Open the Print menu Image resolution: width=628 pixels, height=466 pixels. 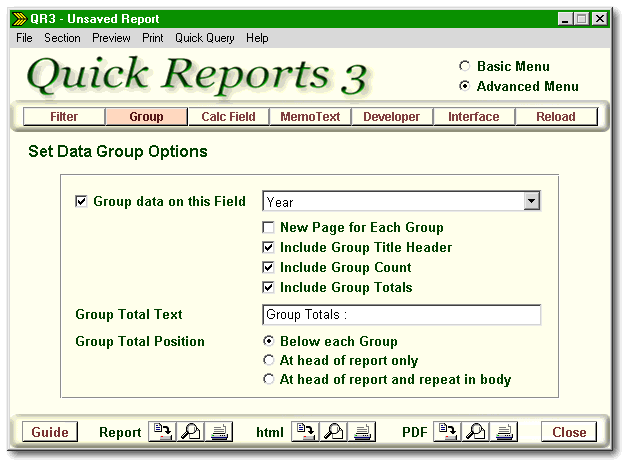pos(153,38)
